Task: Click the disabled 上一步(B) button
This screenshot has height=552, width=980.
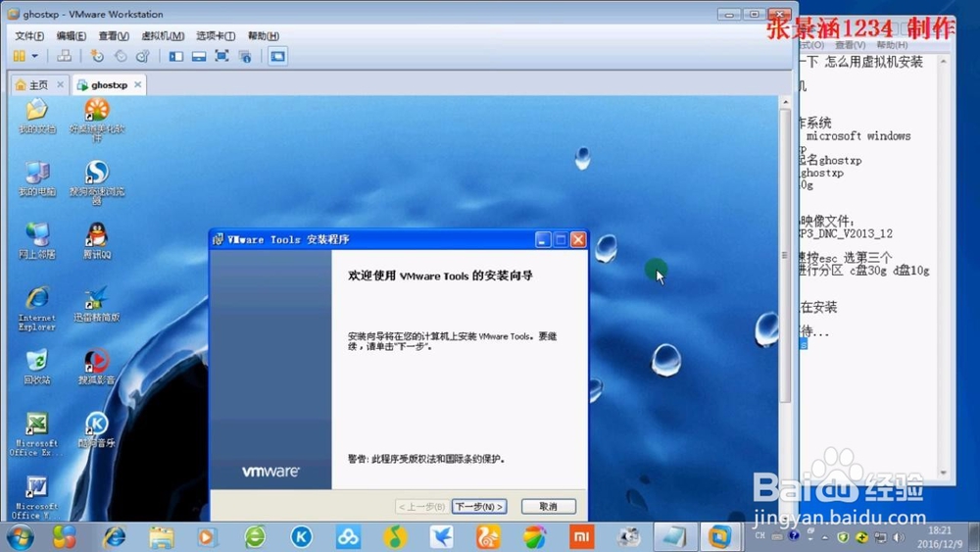Action: [421, 506]
